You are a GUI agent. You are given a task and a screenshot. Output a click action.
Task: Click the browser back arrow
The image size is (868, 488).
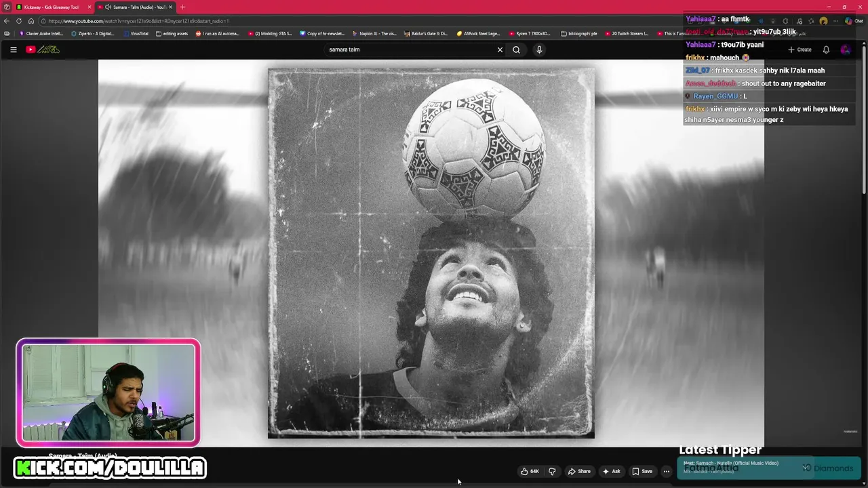(7, 21)
